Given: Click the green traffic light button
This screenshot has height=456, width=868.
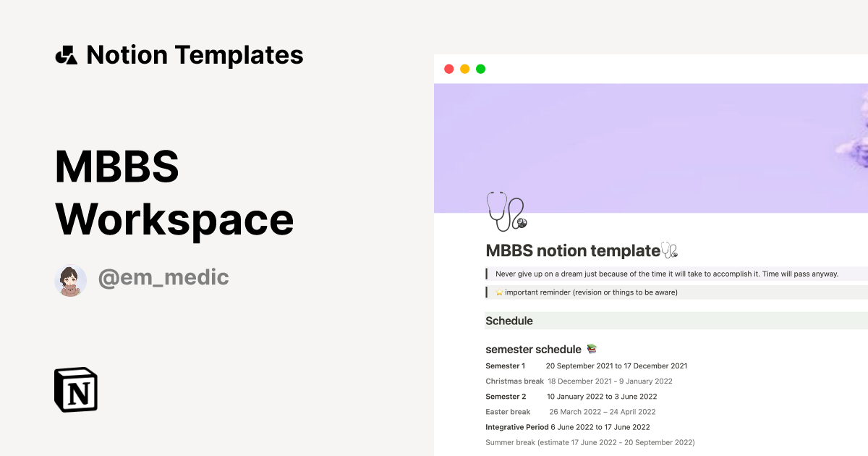Looking at the screenshot, I should click(481, 68).
